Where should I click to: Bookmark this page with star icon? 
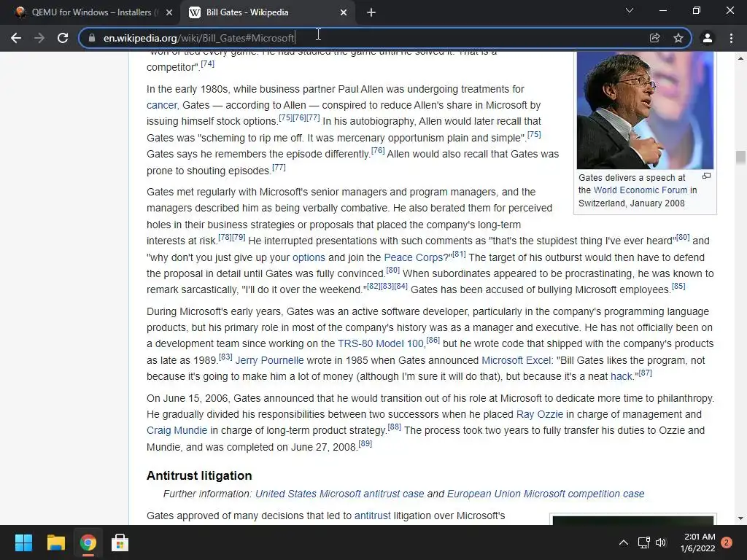[x=678, y=38]
